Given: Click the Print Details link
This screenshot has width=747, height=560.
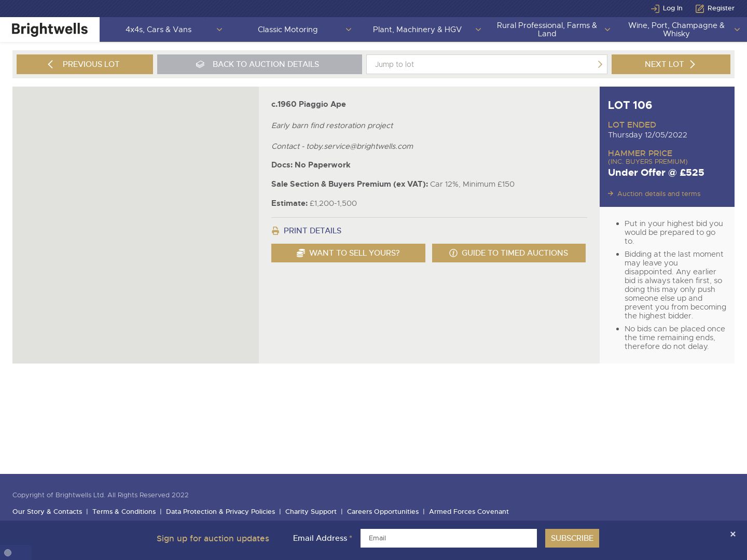Looking at the screenshot, I should (312, 231).
